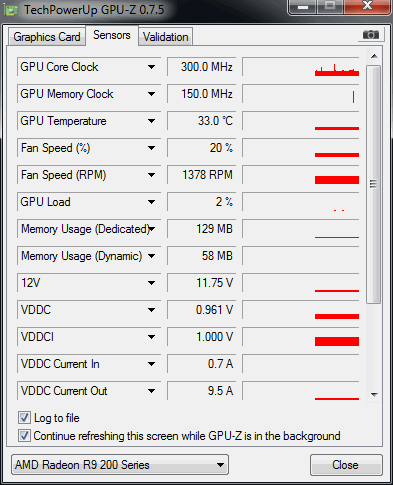Click the vertical scrollbar thumb
Image resolution: width=393 pixels, height=485 pixels.
[373, 184]
